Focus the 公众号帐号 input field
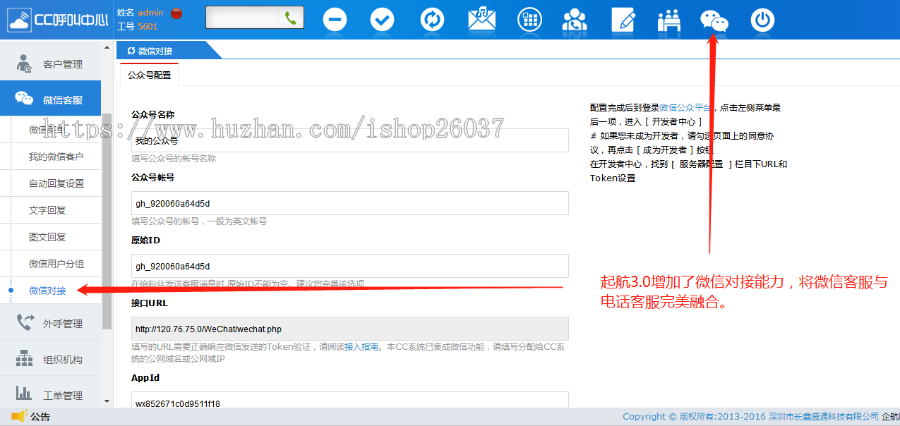Screen dimensions: 900x426 click(350, 203)
